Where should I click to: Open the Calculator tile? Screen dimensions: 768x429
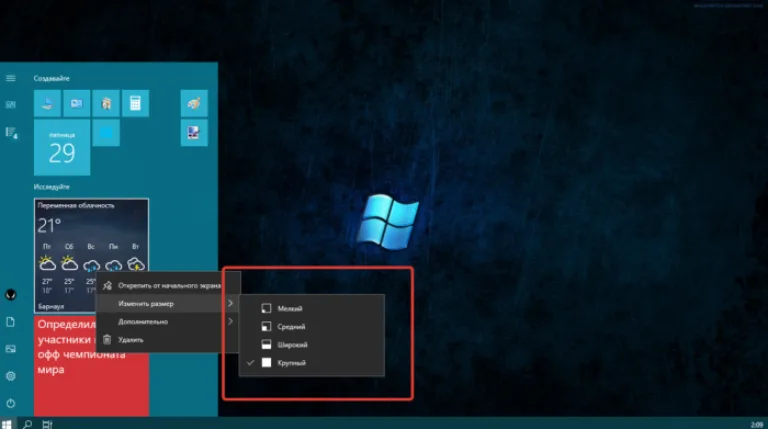tap(136, 103)
